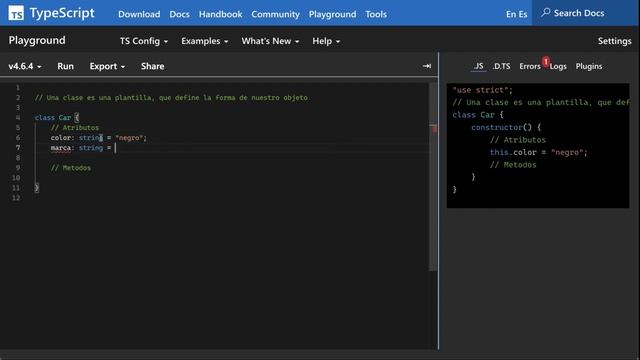Viewport: 640px width, 360px height.
Task: Open the Plugins tab
Action: pos(589,66)
